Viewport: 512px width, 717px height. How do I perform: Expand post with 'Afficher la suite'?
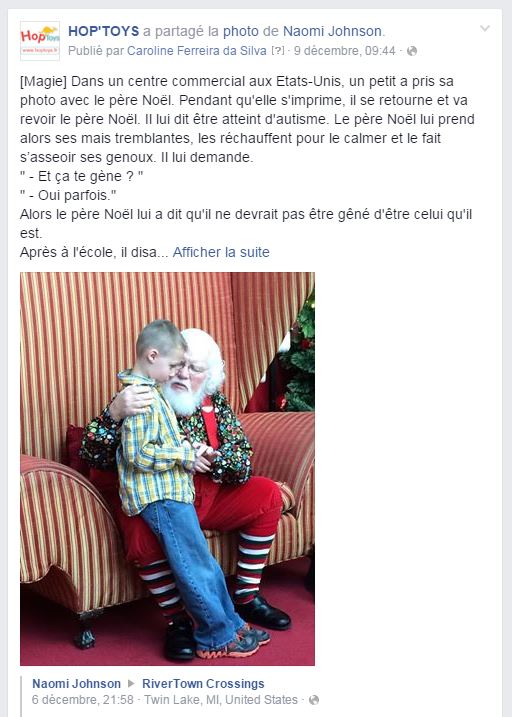point(221,252)
